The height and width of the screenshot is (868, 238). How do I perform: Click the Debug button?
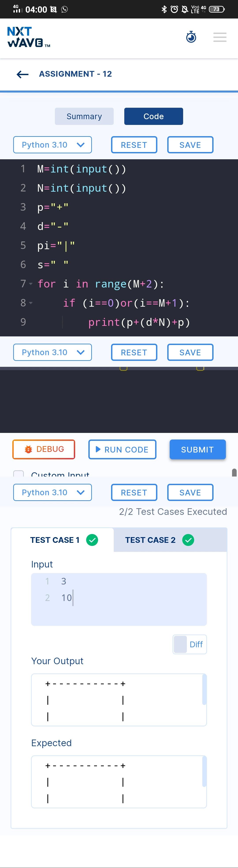pos(44,449)
